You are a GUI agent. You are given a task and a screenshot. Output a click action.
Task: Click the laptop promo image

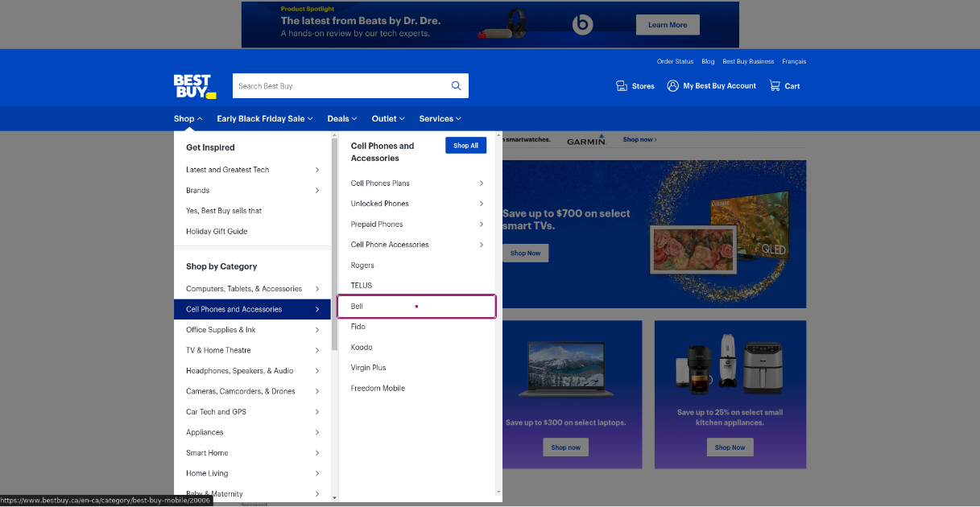click(565, 369)
